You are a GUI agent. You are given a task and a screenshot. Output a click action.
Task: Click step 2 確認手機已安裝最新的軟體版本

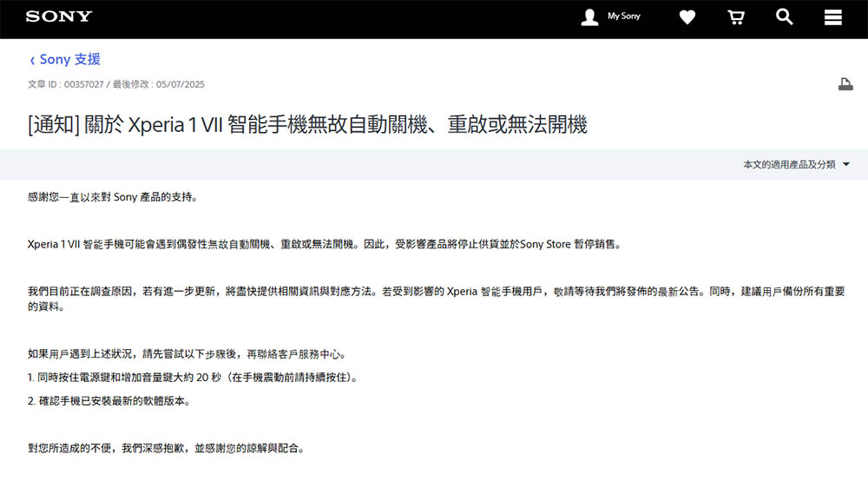[x=109, y=401]
